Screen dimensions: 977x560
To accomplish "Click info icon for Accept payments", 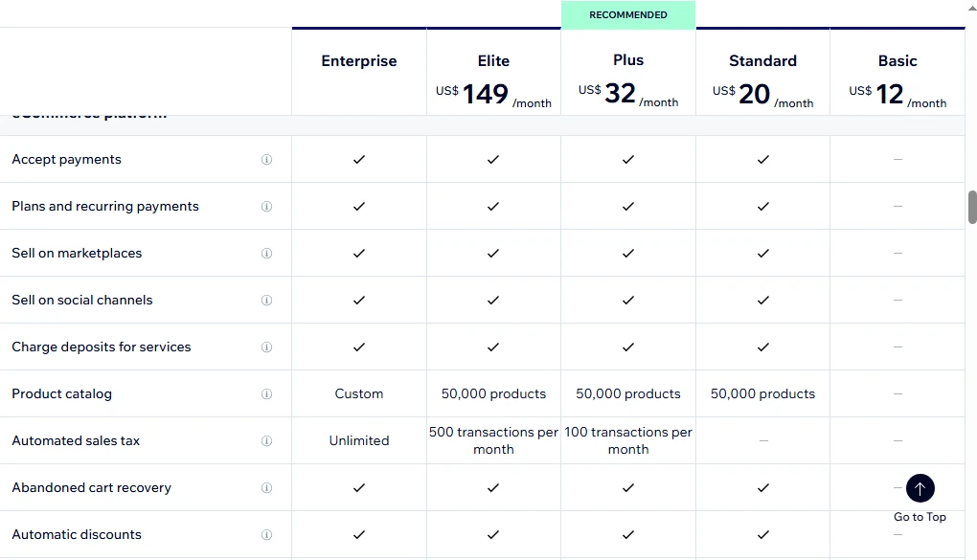I will tap(266, 160).
